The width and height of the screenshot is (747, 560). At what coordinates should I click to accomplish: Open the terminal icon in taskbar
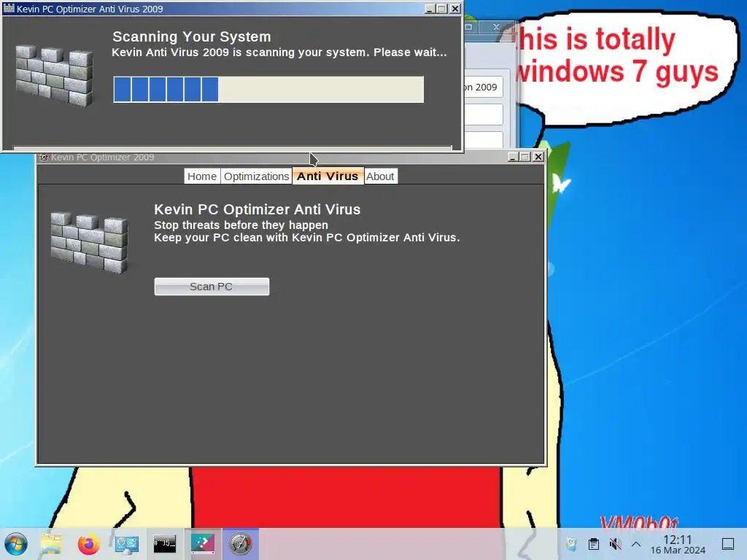[x=164, y=544]
